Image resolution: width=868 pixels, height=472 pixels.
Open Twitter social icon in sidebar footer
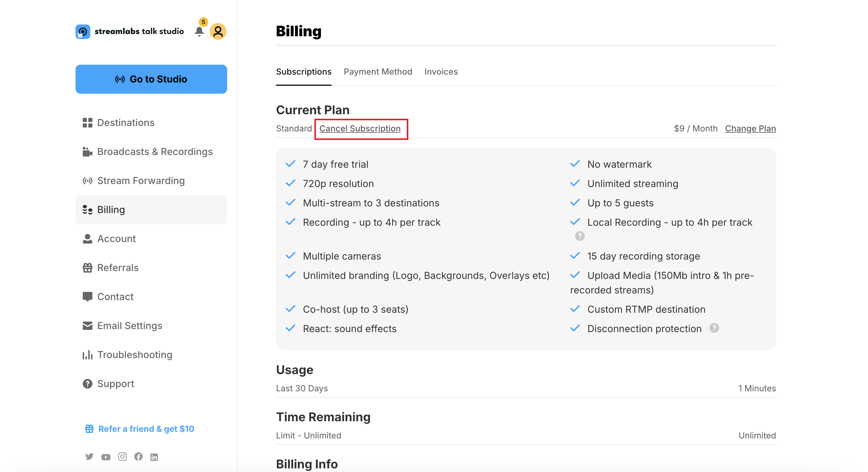[x=89, y=457]
